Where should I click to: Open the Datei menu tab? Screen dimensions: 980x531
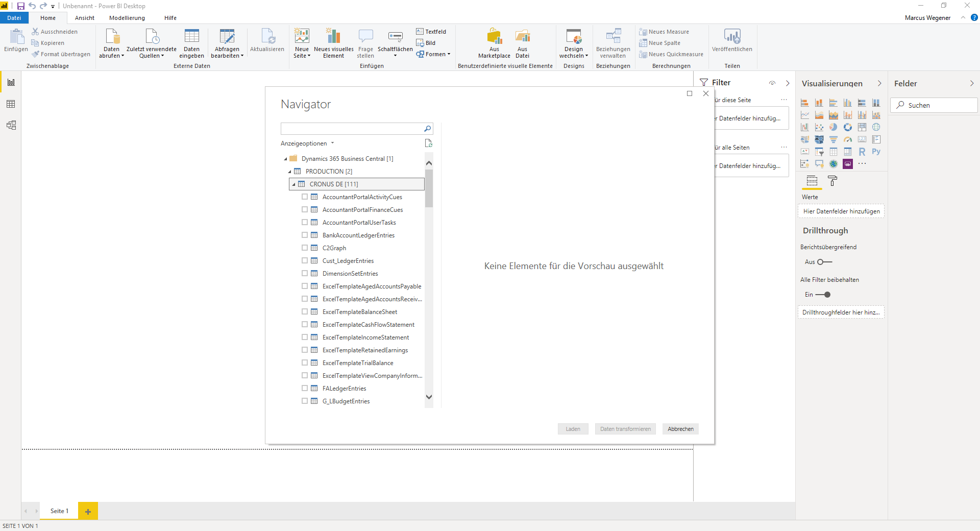click(x=14, y=18)
